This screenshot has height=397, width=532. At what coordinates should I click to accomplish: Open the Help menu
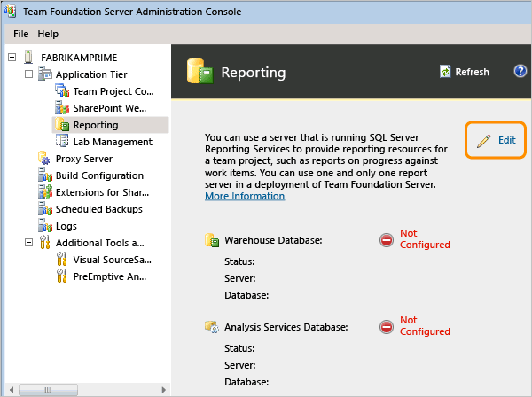click(x=48, y=34)
